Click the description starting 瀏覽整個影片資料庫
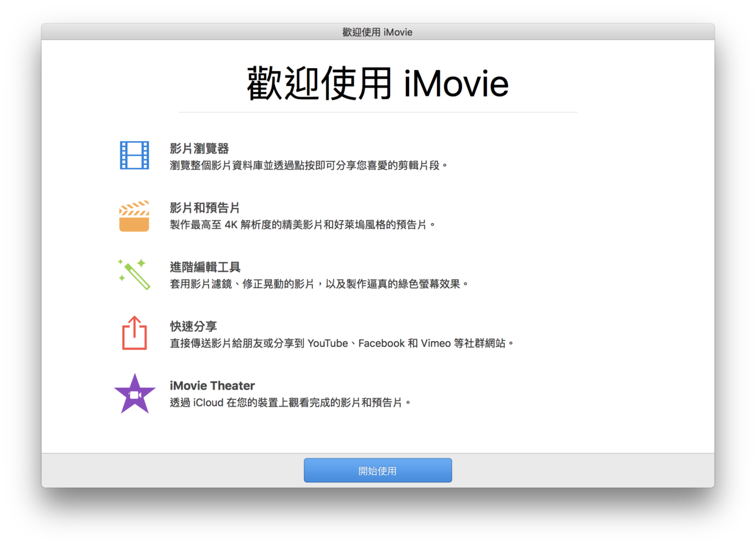 click(x=309, y=165)
